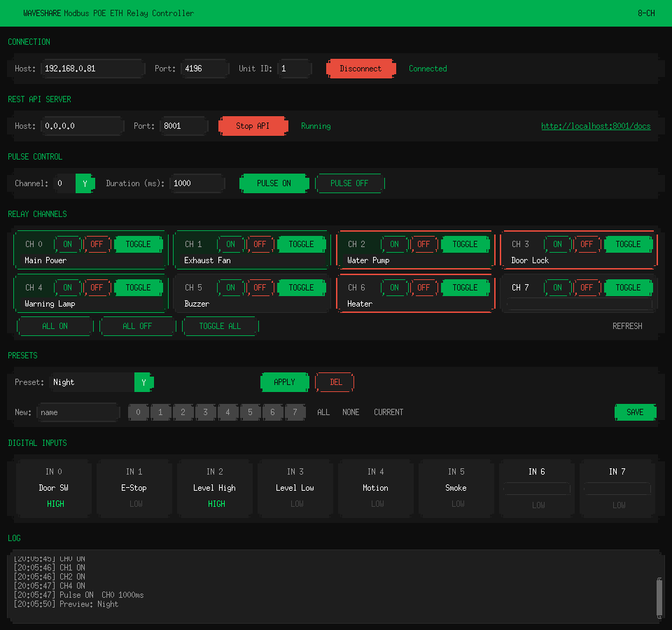The width and height of the screenshot is (672, 630).
Task: Open the pulse Channel dropdown arrow
Action: point(85,183)
